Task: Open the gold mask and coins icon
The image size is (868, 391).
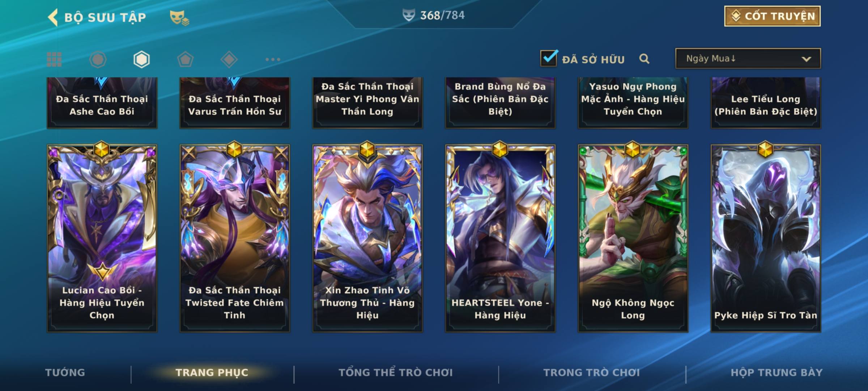Action: pyautogui.click(x=179, y=17)
